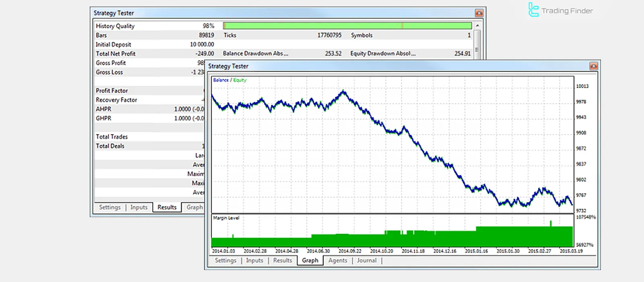Select Graph tab below the balance chart

(310, 261)
